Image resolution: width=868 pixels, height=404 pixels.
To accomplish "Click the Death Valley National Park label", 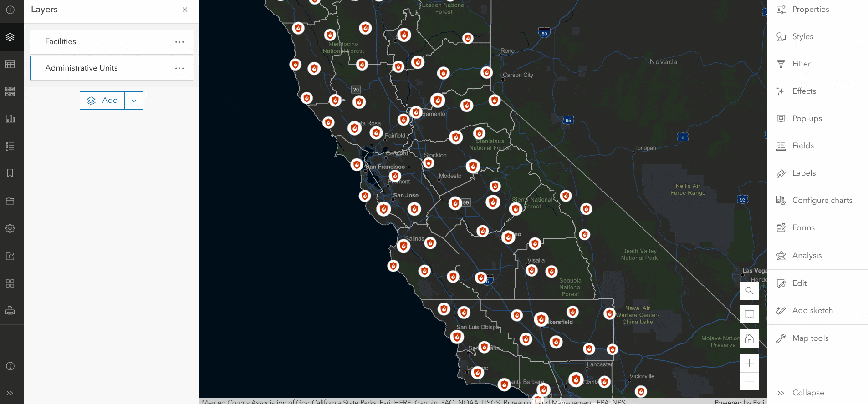I will 639,254.
